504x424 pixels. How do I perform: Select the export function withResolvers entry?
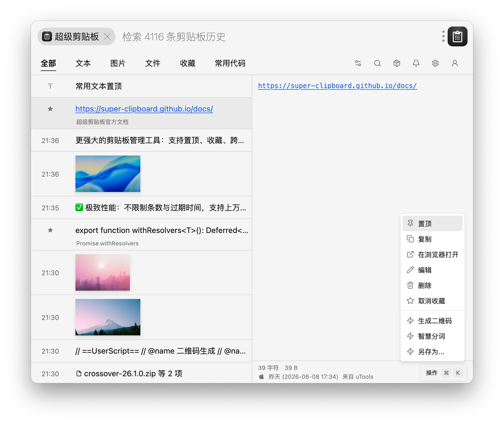pyautogui.click(x=141, y=235)
